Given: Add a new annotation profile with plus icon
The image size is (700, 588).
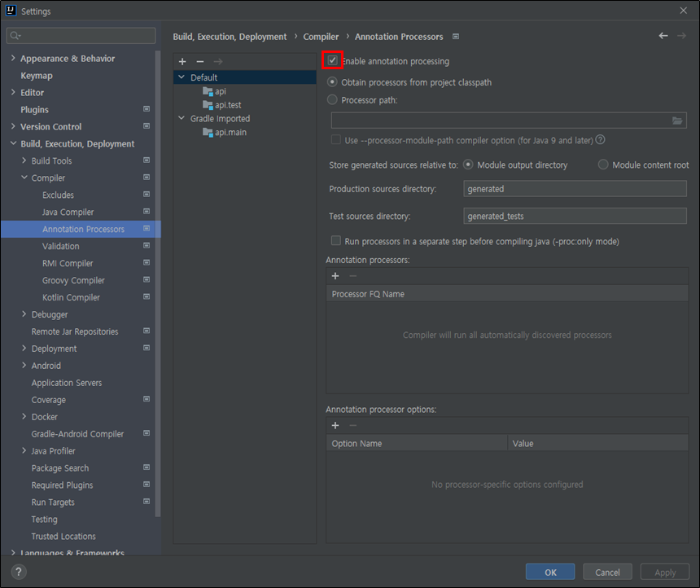Looking at the screenshot, I should 182,62.
